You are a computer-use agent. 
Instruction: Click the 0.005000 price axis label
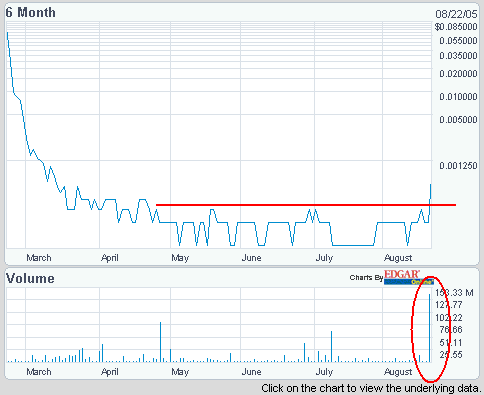[x=458, y=120]
